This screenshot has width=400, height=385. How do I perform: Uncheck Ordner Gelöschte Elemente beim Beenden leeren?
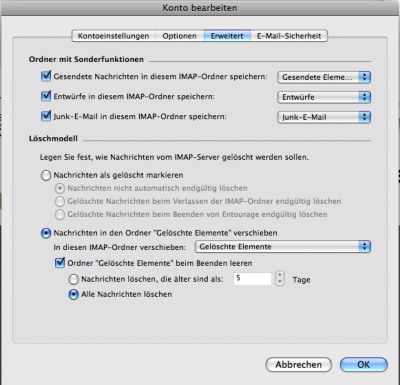pyautogui.click(x=60, y=263)
